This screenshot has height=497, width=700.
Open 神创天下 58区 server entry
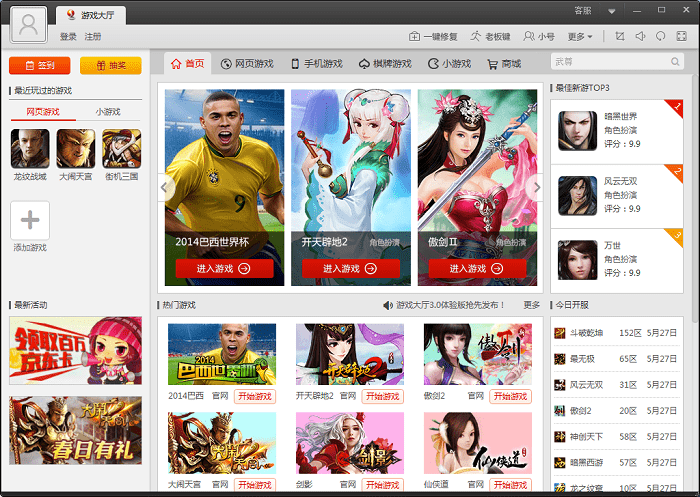coord(616,437)
